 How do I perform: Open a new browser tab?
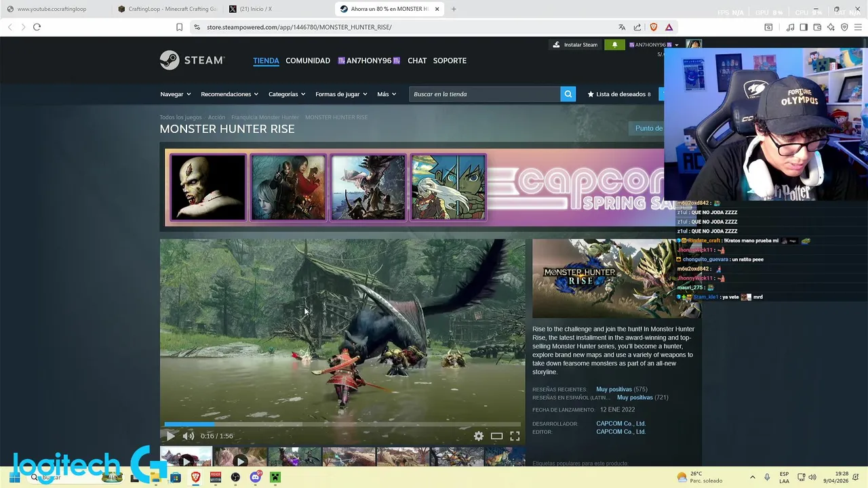454,9
